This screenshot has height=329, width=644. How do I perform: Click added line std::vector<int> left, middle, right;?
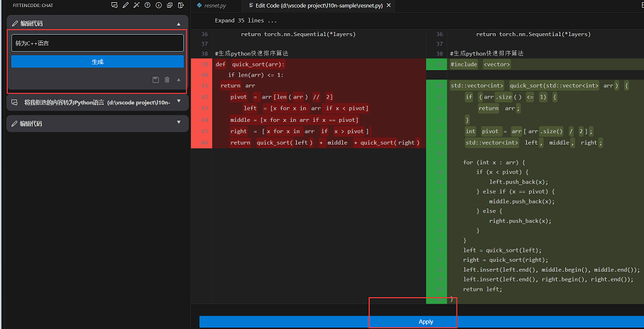coord(534,143)
